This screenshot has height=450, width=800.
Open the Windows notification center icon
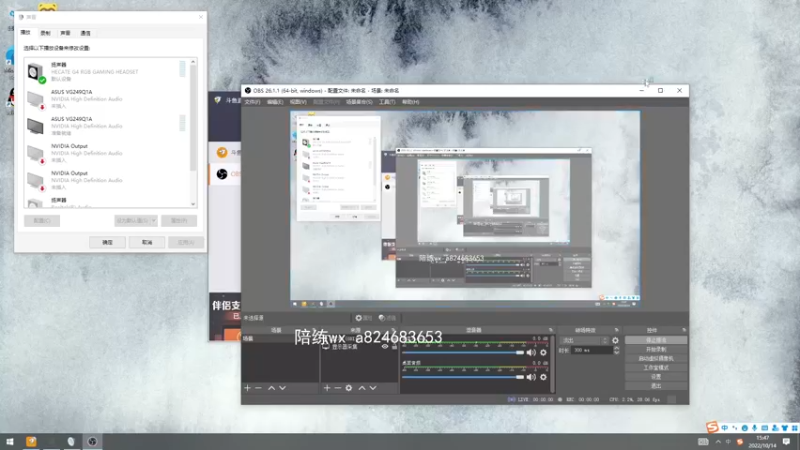point(786,441)
